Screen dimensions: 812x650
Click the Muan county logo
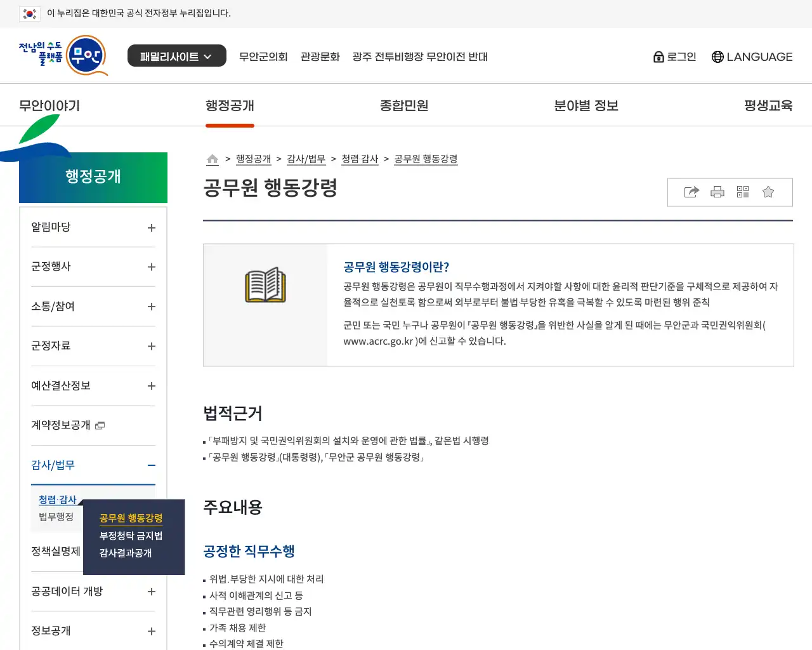[x=63, y=55]
